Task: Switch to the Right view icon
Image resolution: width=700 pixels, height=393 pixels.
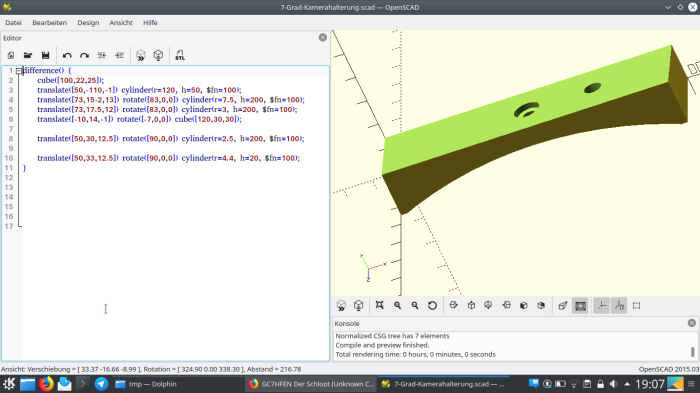Action: [454, 305]
